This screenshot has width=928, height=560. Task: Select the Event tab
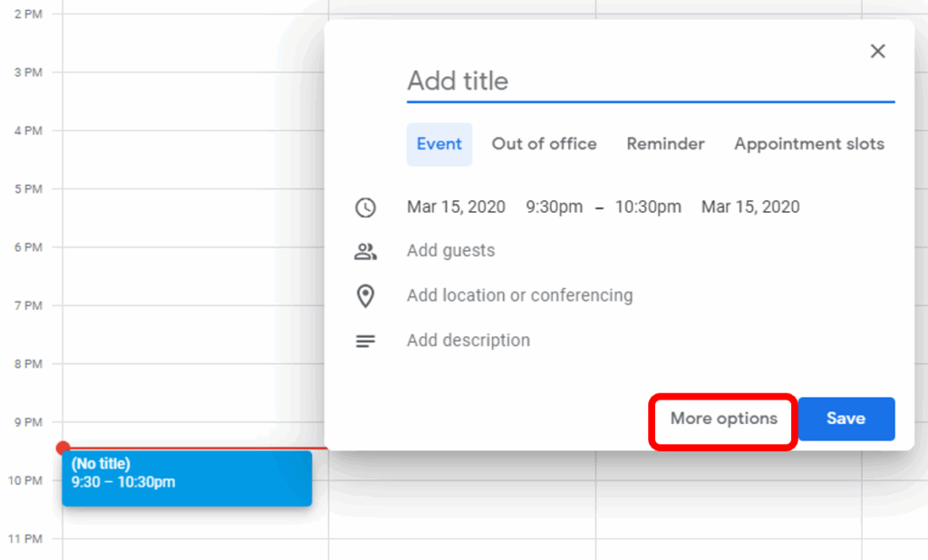[x=439, y=144]
